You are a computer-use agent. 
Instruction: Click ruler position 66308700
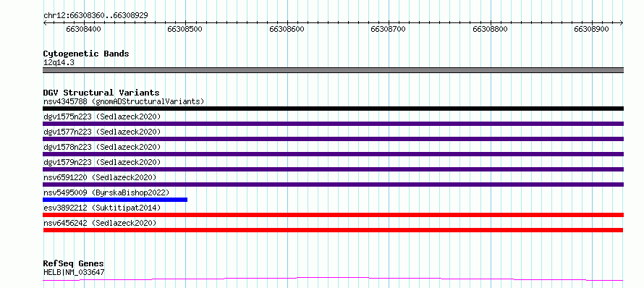point(388,29)
